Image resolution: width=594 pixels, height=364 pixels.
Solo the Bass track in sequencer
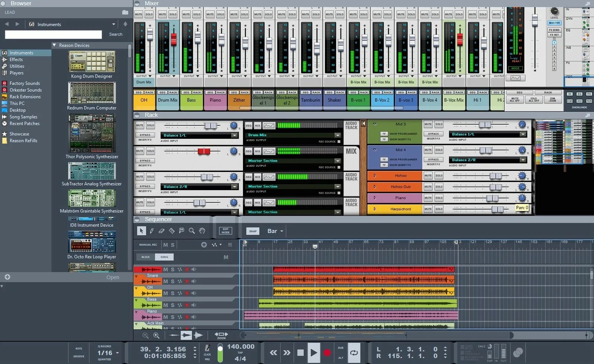pos(173,305)
